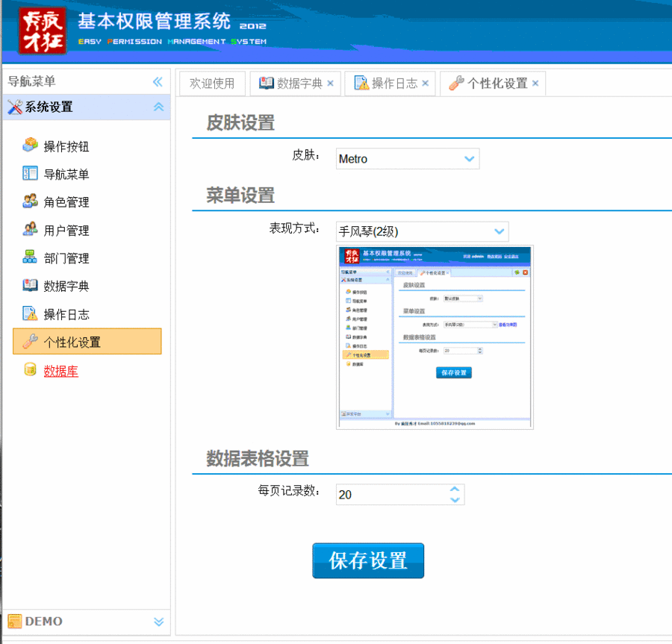Click the 系统设置 tools icon
The height and width of the screenshot is (644, 672).
point(15,107)
